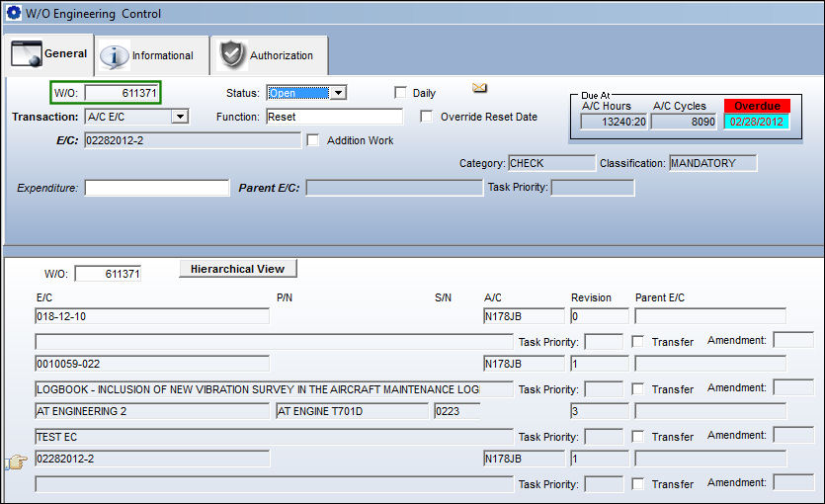This screenshot has height=504, width=825.
Task: Click the overdue date 02/28/2012
Action: click(x=757, y=122)
